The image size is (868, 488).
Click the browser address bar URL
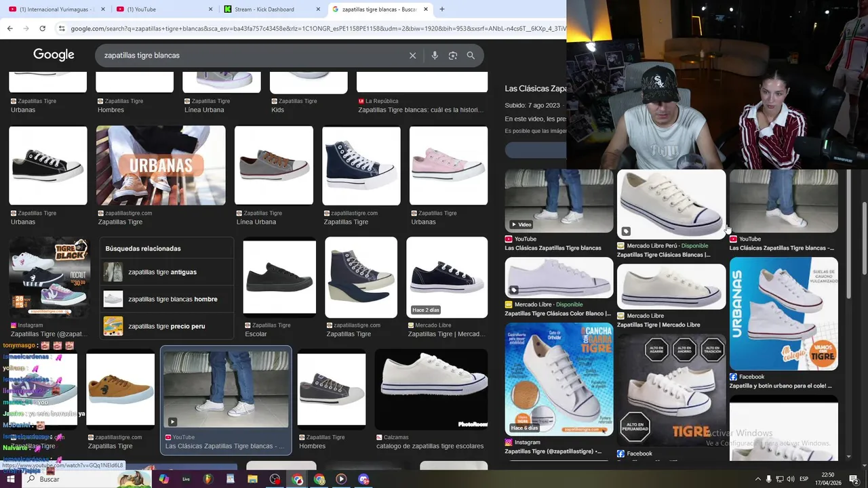pyautogui.click(x=317, y=28)
